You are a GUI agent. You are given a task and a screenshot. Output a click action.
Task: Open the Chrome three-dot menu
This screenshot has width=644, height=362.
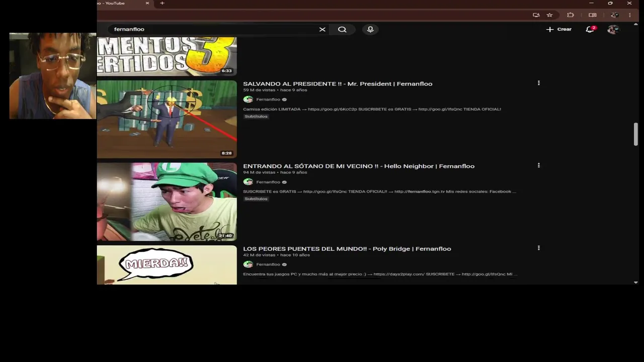pos(630,15)
